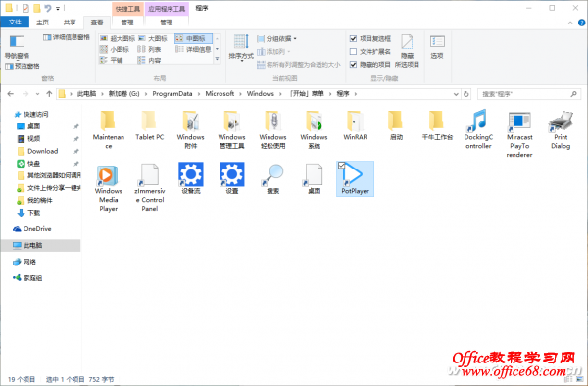Screen dimensions: 588x386
Task: Go back with the back arrow
Action: (11, 94)
